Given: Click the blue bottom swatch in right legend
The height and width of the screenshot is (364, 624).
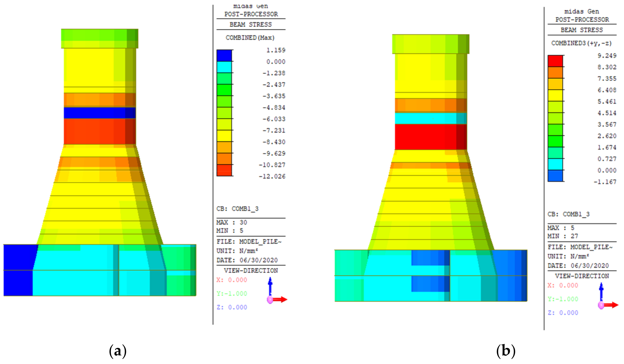Looking at the screenshot, I should coord(555,176).
